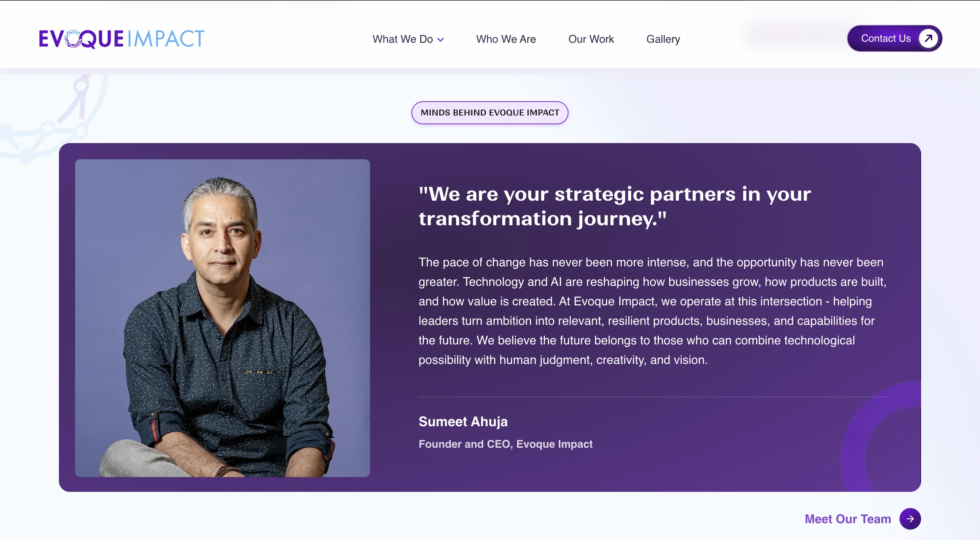
Task: Open the What We Do menu
Action: tap(408, 39)
